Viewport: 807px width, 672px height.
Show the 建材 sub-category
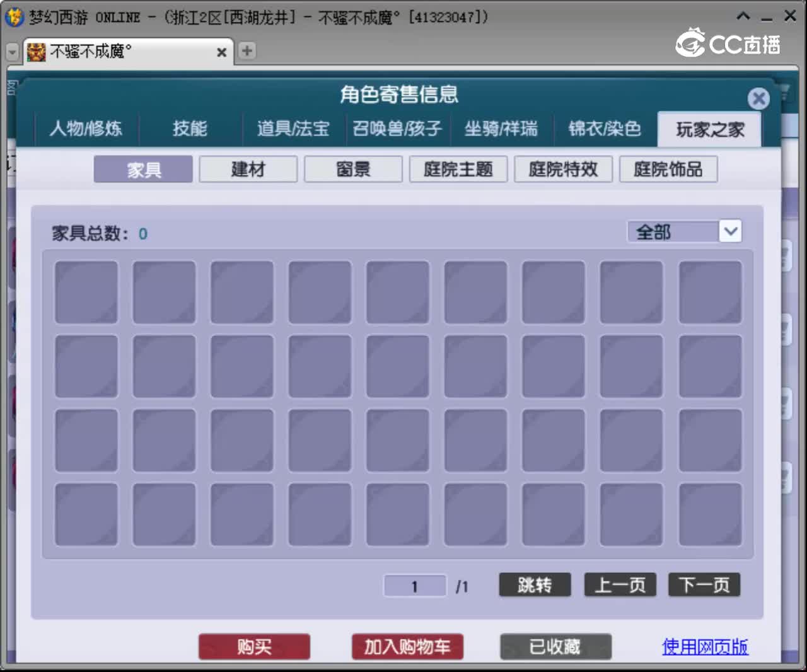pos(248,170)
